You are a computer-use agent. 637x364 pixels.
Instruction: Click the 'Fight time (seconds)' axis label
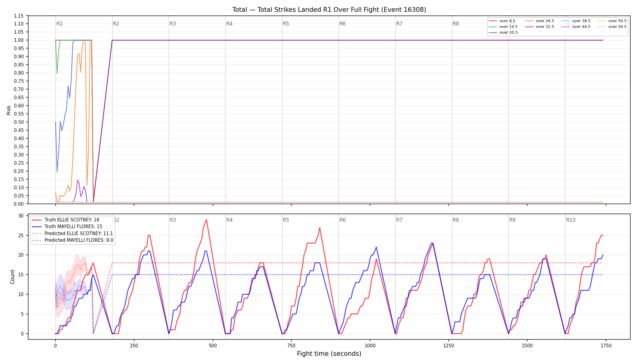[329, 354]
